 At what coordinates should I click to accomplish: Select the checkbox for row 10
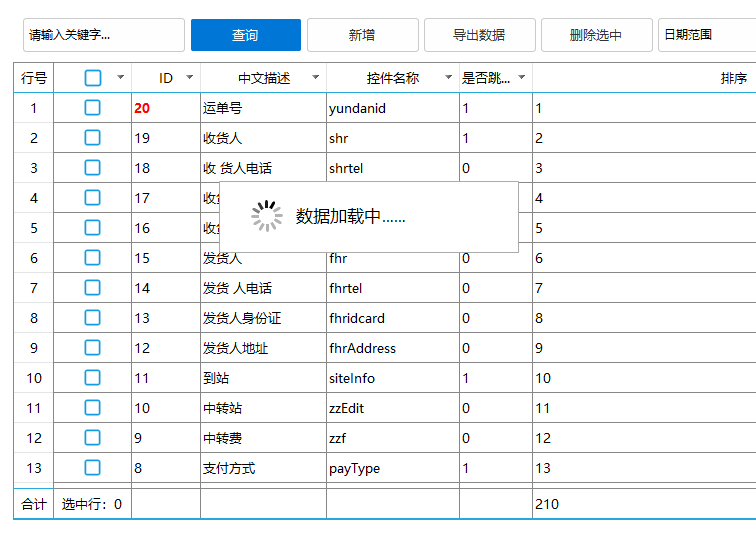(x=93, y=378)
